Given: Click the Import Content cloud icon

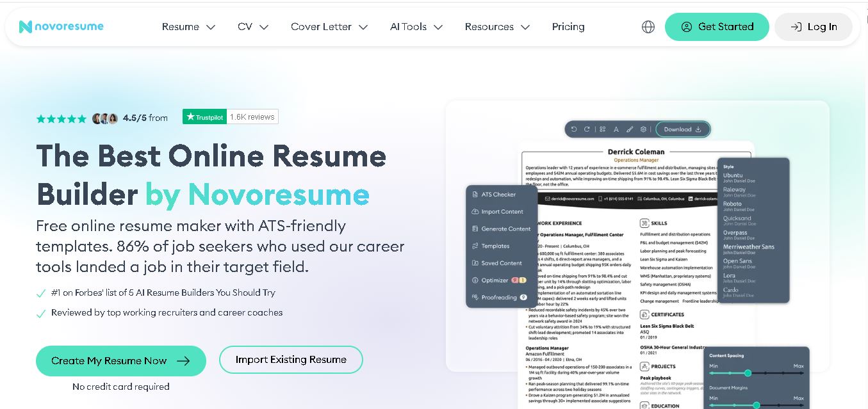Looking at the screenshot, I should [475, 212].
